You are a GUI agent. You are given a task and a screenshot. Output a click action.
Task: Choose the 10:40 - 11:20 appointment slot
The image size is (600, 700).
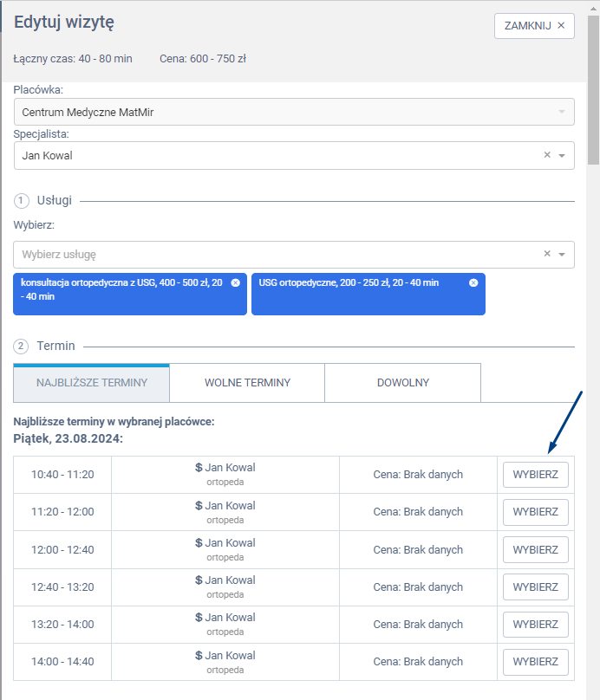click(535, 475)
